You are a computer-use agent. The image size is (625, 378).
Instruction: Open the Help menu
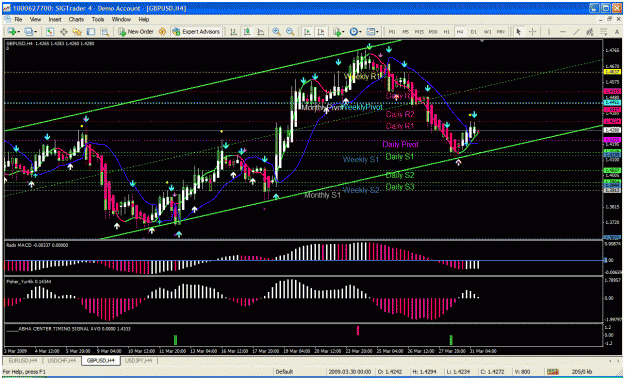click(143, 19)
